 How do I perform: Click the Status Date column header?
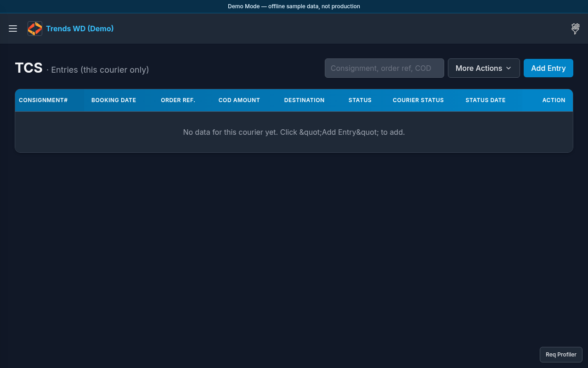click(x=486, y=100)
